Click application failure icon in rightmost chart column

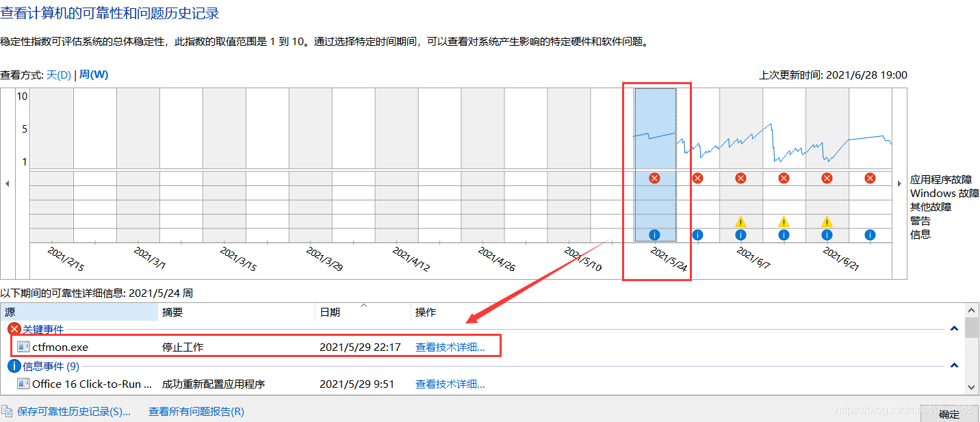(x=870, y=178)
